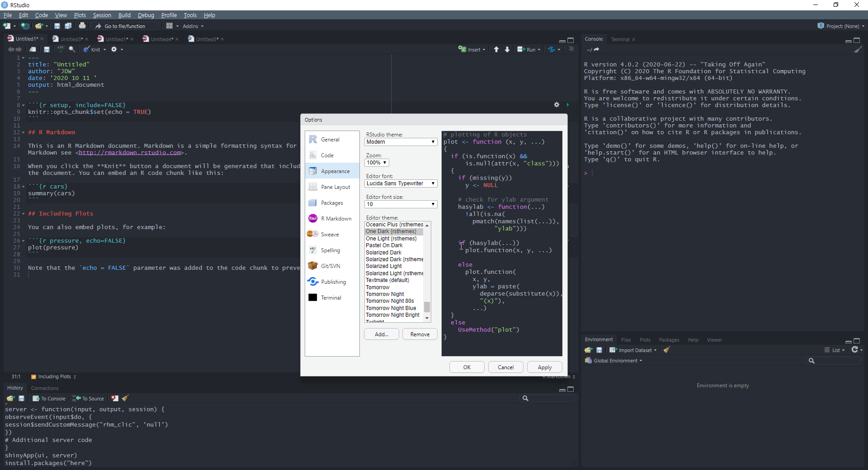Open the Zoom 100% dropdown
Image resolution: width=868 pixels, height=470 pixels.
(377, 163)
